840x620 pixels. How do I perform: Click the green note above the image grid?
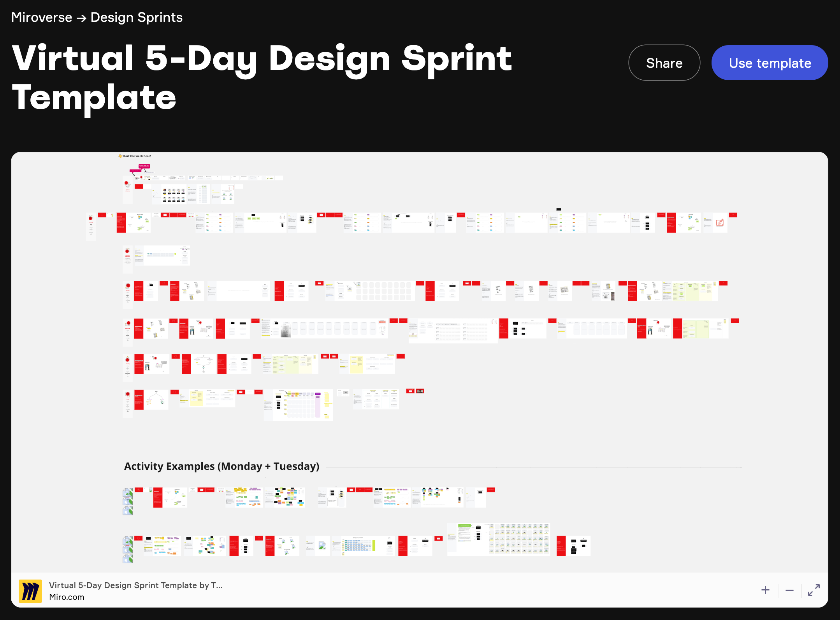click(x=464, y=526)
